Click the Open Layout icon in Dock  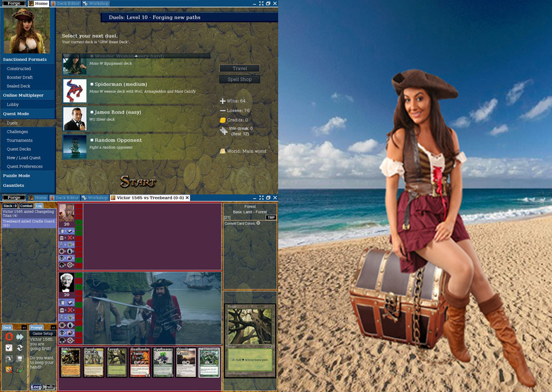[x=9, y=359]
